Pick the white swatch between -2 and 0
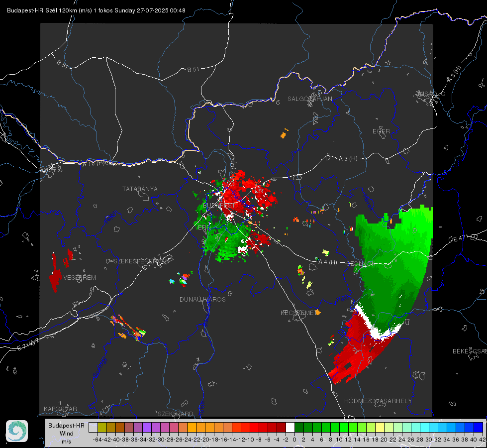 pyautogui.click(x=290, y=427)
